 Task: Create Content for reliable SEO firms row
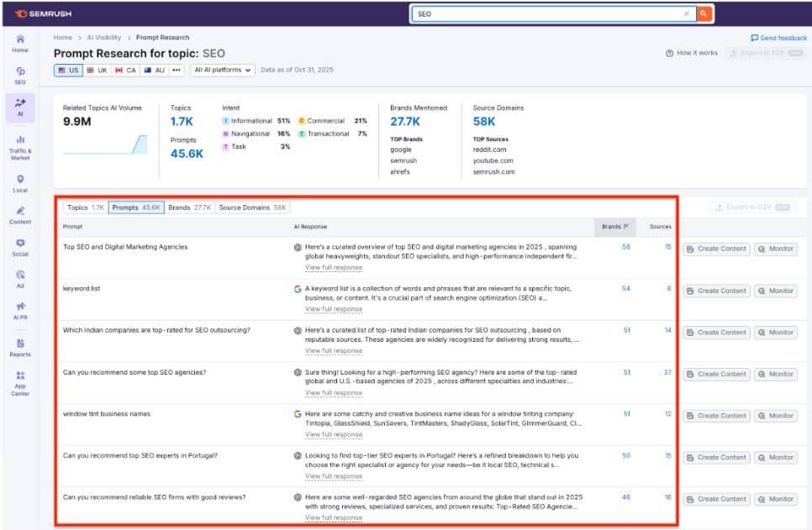pos(717,500)
